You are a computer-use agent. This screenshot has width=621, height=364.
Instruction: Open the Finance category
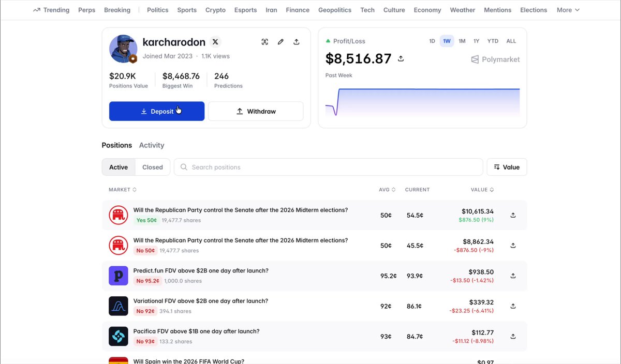click(x=298, y=10)
